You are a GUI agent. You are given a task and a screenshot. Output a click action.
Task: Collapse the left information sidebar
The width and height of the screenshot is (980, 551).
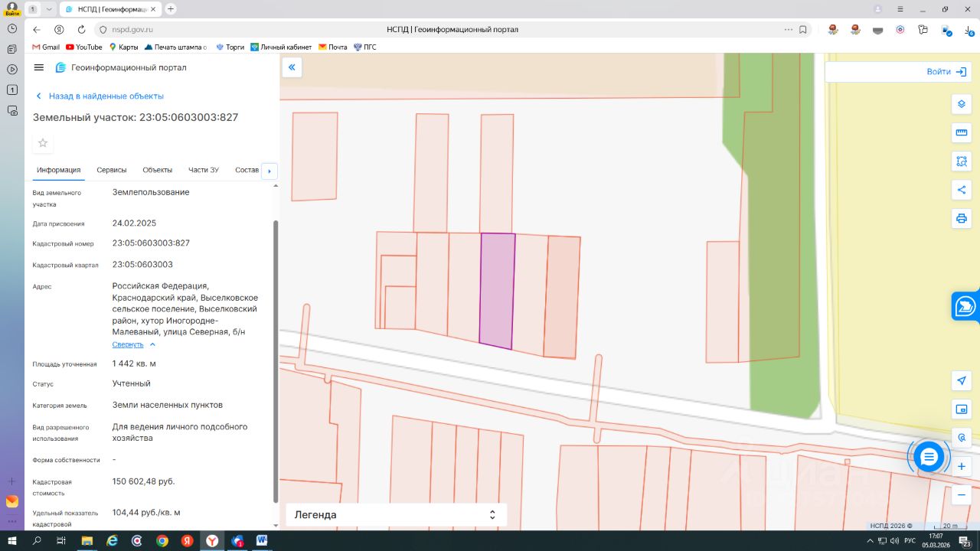[292, 67]
